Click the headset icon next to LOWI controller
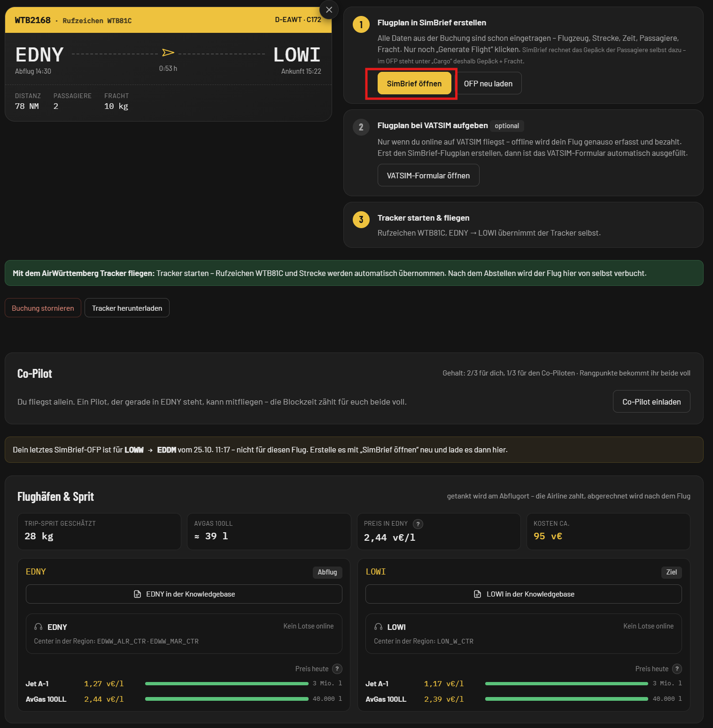 click(378, 627)
